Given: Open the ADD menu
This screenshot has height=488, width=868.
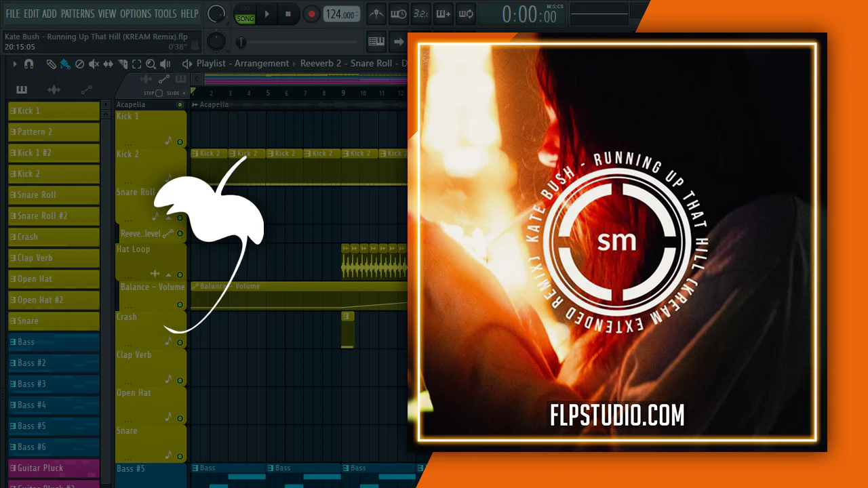Looking at the screenshot, I should [x=50, y=14].
